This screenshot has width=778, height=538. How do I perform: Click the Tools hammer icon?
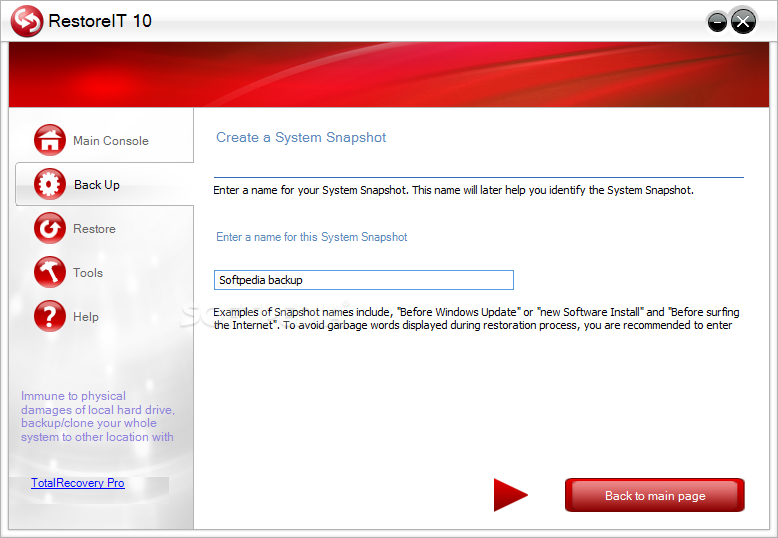pyautogui.click(x=50, y=272)
